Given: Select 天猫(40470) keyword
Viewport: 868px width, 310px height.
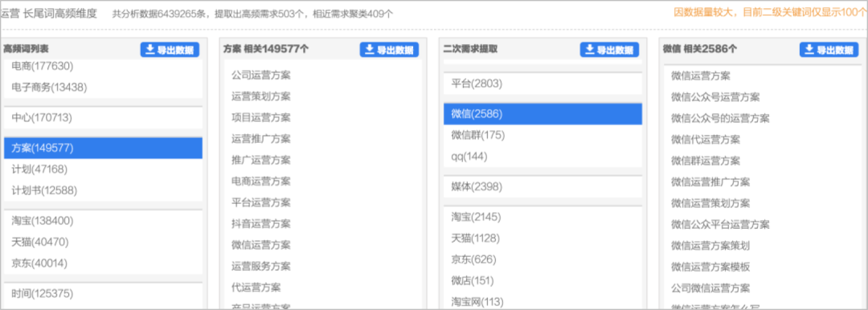Looking at the screenshot, I should (x=40, y=242).
